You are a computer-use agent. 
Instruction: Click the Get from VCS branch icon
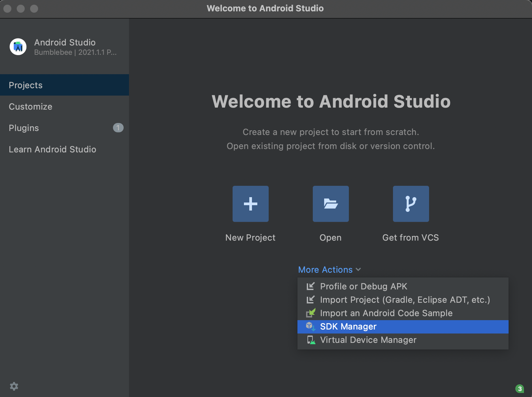411,204
